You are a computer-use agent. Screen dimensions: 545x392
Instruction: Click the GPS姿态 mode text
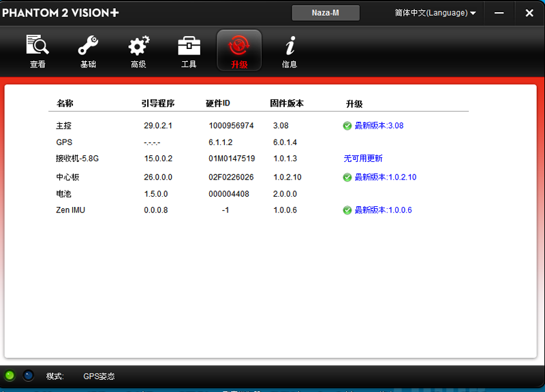pyautogui.click(x=99, y=376)
